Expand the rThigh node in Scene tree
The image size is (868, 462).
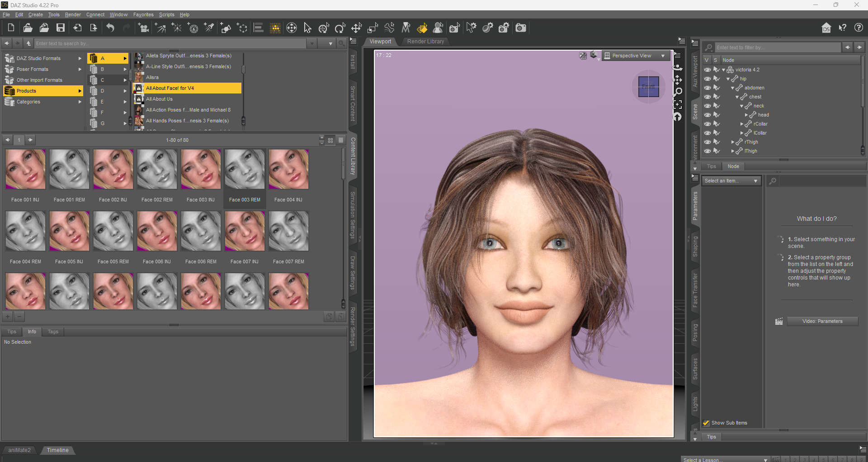(x=733, y=142)
